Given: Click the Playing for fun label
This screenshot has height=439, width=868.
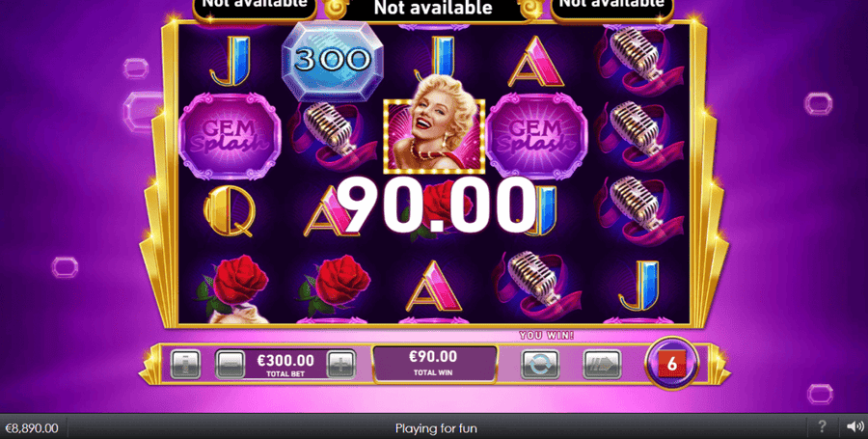Looking at the screenshot, I should point(436,428).
